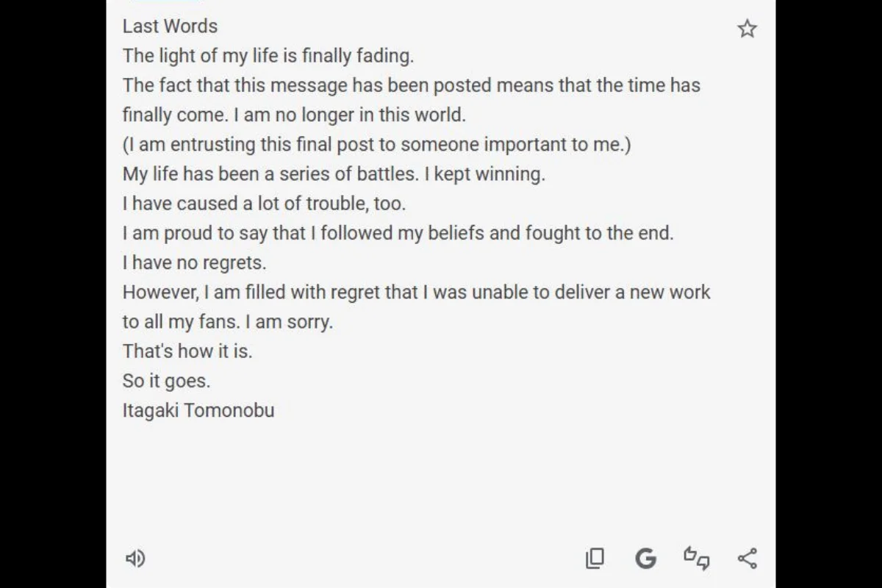This screenshot has width=882, height=588.
Task: Save translation with the star icon
Action: (x=747, y=29)
